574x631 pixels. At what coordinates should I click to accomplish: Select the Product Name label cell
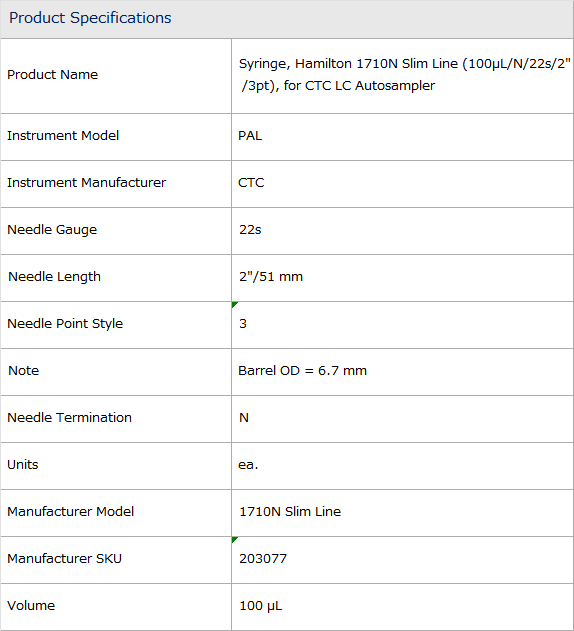[116, 76]
